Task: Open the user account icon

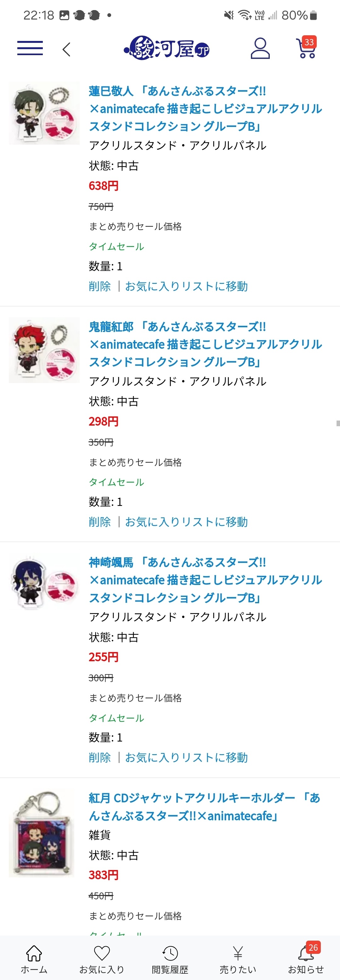Action: click(260, 48)
